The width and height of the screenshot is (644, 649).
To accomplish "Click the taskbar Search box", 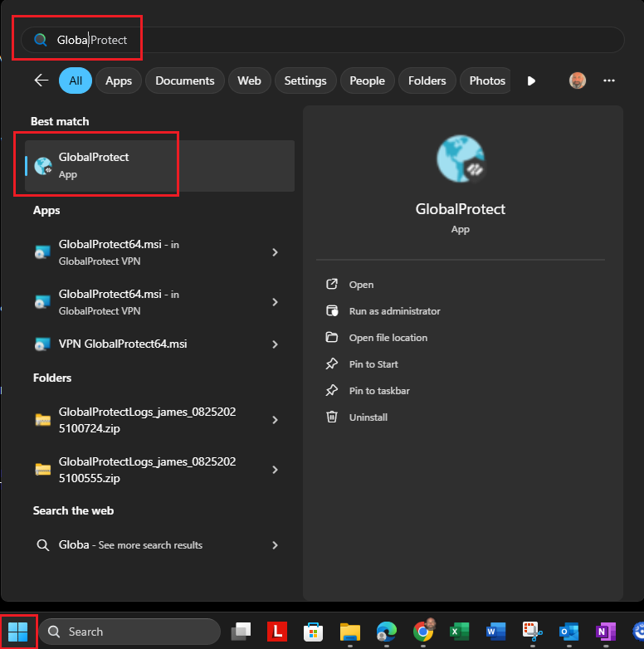I will click(129, 632).
